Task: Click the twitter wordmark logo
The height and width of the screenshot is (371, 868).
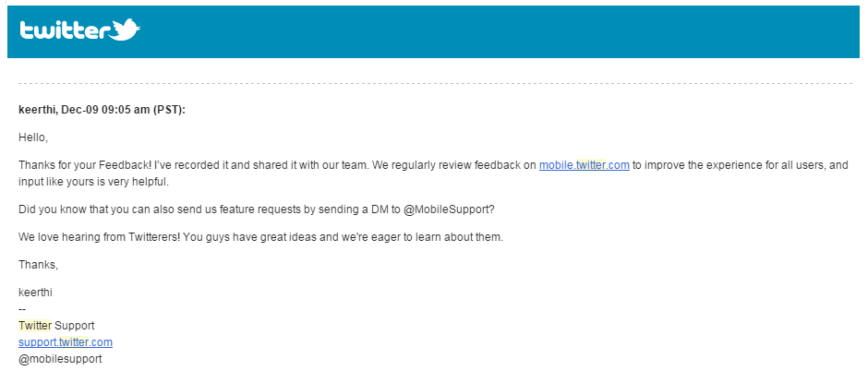Action: click(65, 31)
